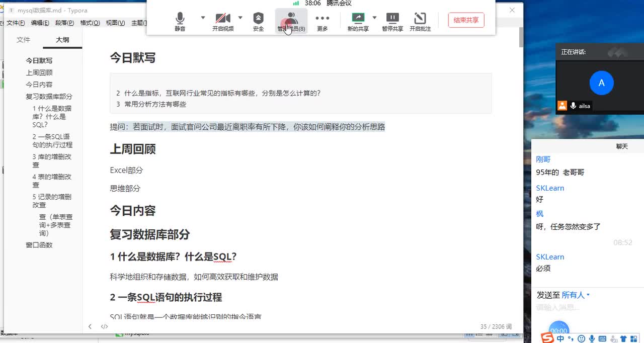
Task: Jump to outline item 上周回顾
Action: (x=39, y=72)
